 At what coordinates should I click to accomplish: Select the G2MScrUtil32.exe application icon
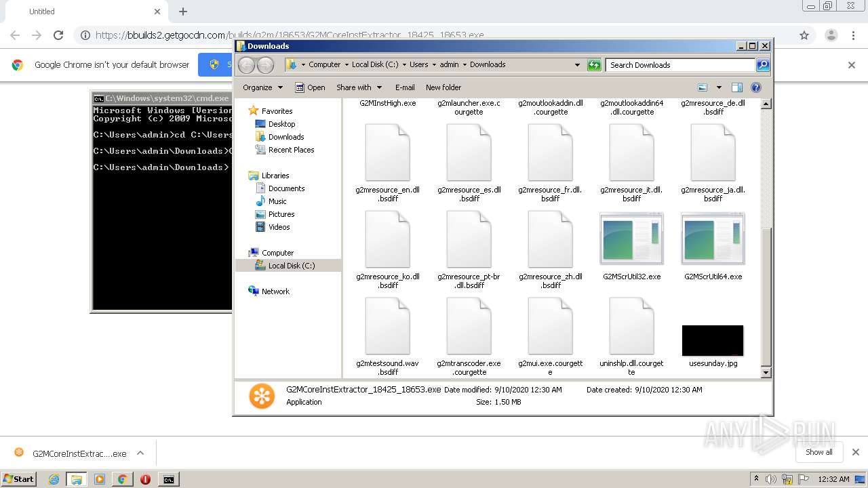(631, 239)
